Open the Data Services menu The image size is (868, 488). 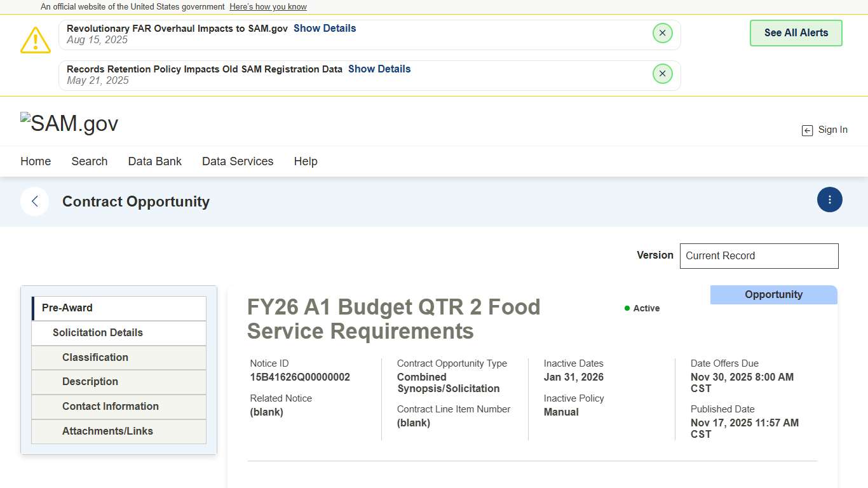point(238,161)
